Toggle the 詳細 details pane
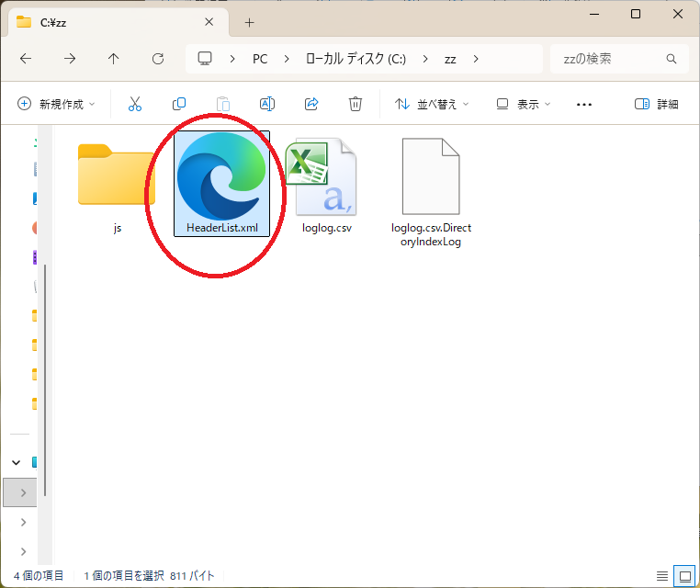The image size is (700, 588). (656, 104)
